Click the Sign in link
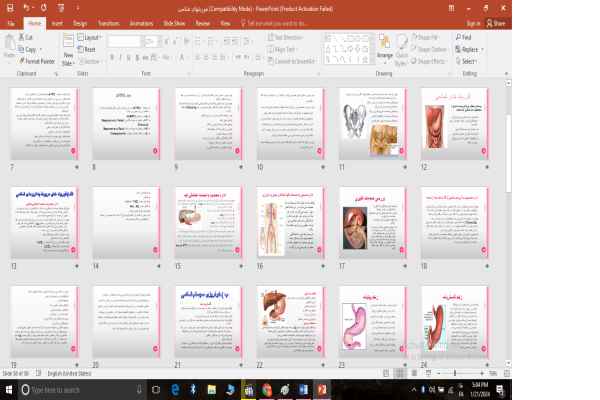600x400 pixels. (473, 21)
